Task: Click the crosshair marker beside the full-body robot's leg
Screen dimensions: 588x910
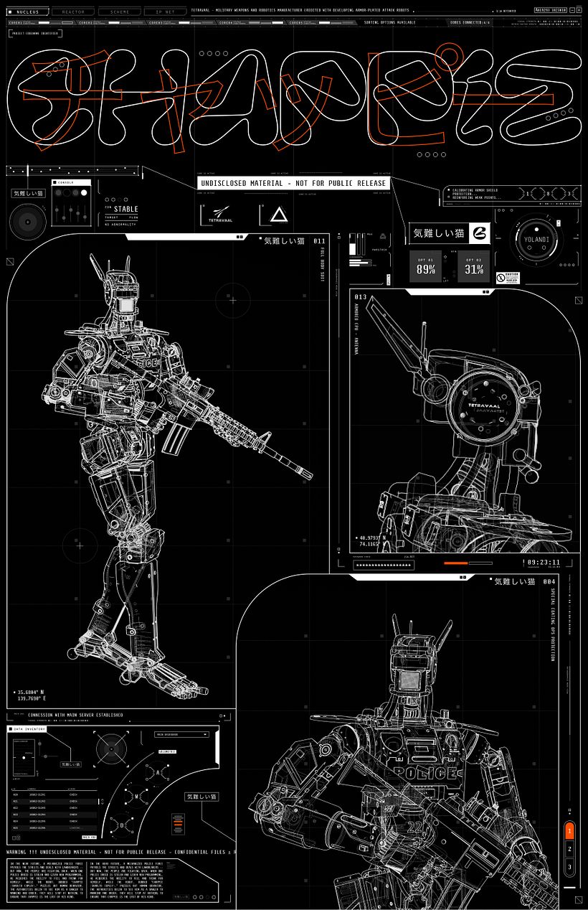Action: pos(80,545)
